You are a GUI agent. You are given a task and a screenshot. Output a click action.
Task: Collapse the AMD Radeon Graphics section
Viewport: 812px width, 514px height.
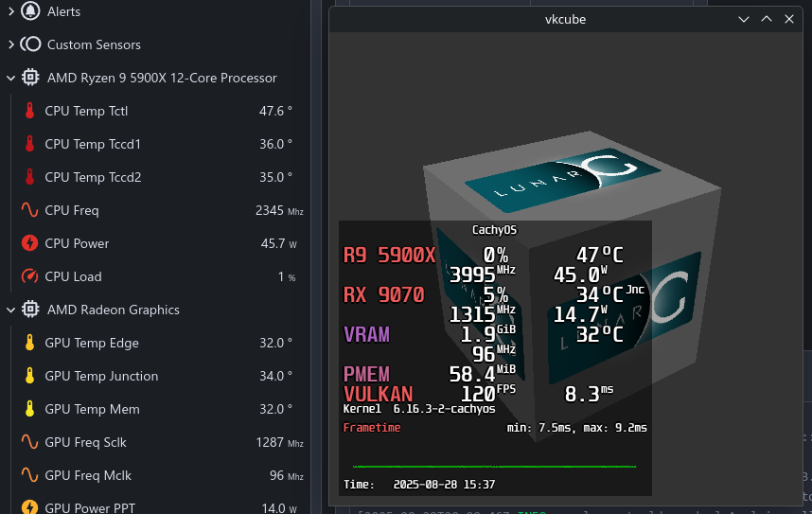click(x=10, y=310)
